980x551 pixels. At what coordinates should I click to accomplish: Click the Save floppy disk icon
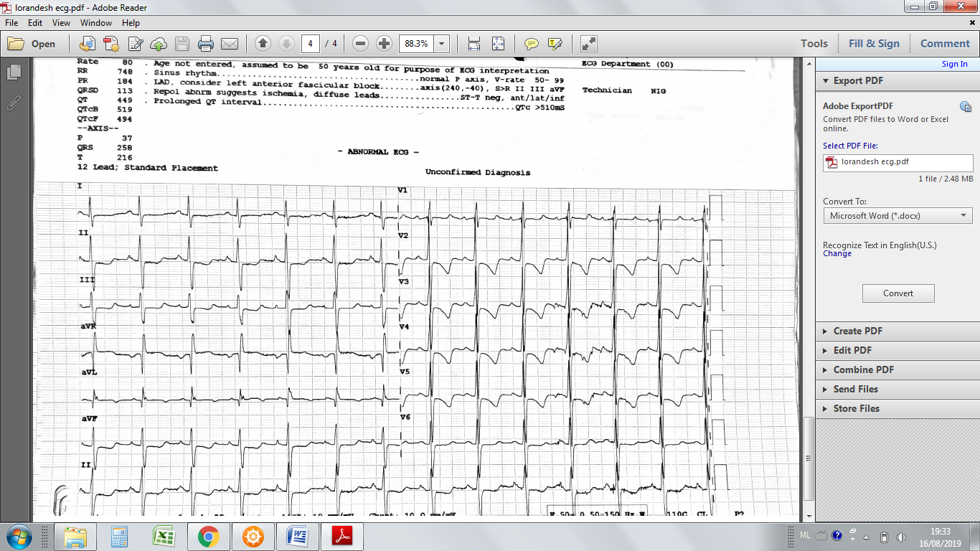coord(182,44)
